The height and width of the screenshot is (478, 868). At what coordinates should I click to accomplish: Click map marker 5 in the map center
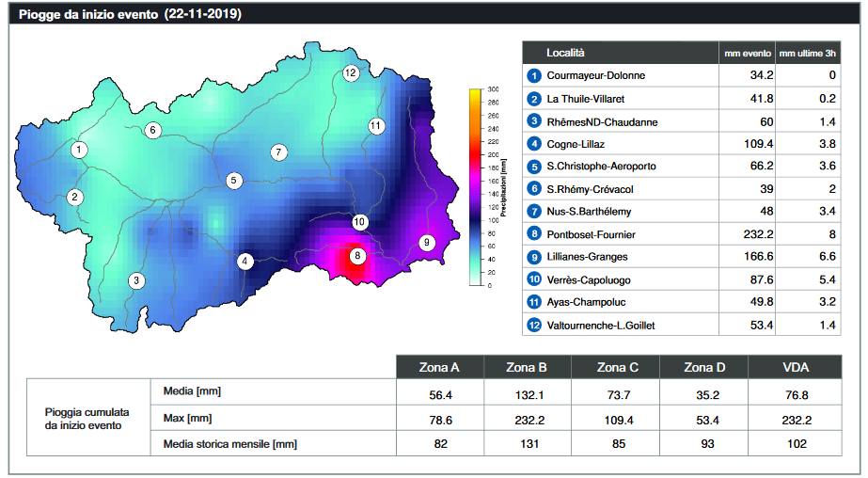[x=234, y=181]
